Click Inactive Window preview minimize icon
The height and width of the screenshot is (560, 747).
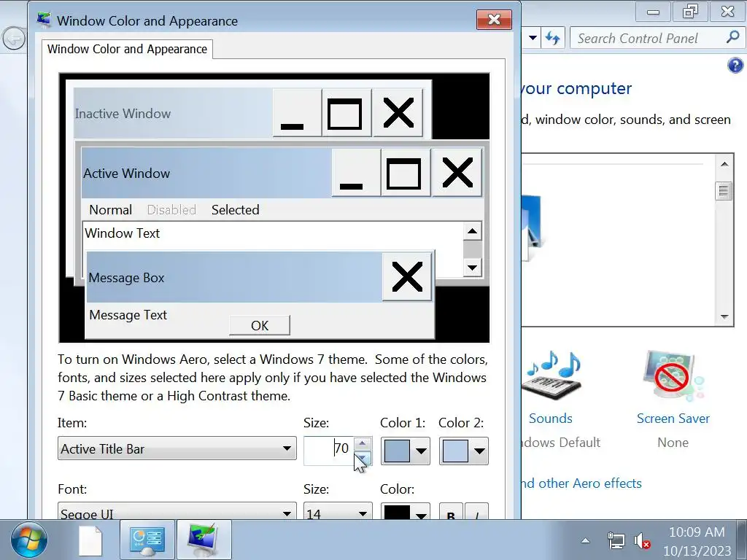click(x=298, y=113)
